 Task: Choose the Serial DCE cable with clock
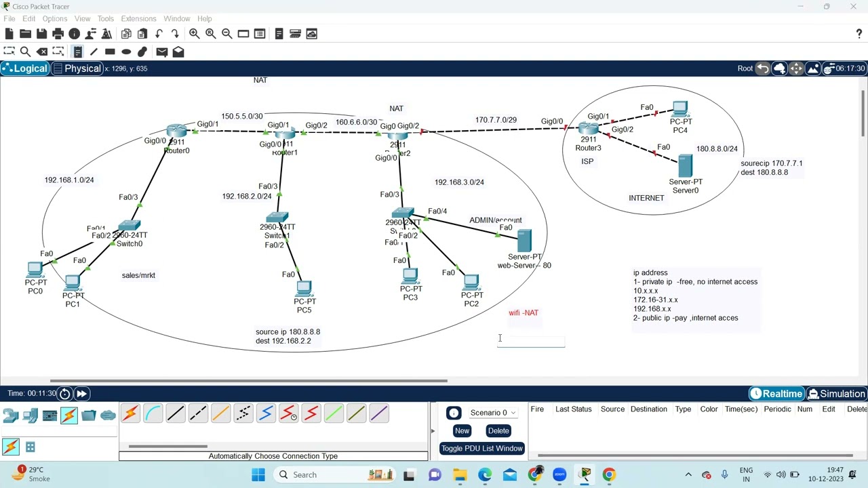[x=288, y=413]
